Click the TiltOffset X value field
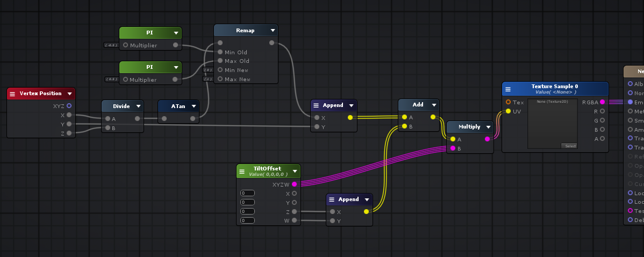This screenshot has width=644, height=257. [247, 193]
